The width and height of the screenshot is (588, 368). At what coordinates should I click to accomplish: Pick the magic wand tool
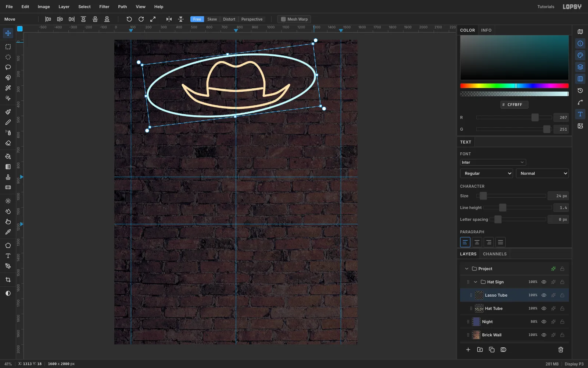pos(8,88)
